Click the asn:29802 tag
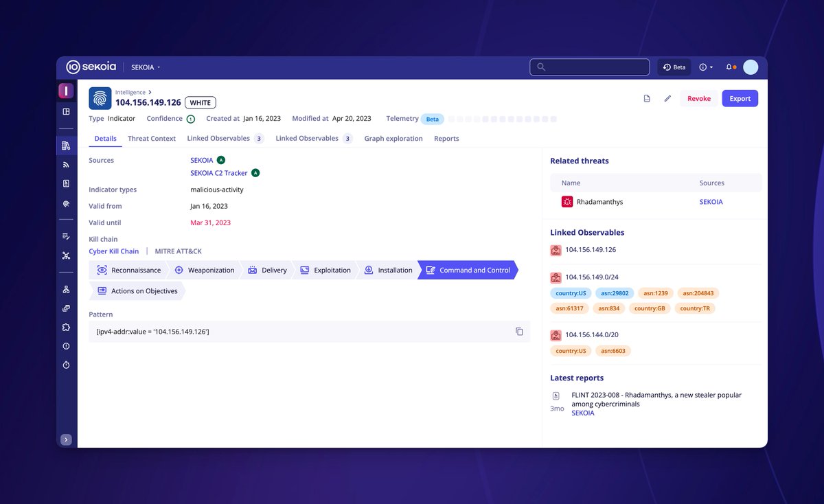824x504 pixels. (x=615, y=293)
